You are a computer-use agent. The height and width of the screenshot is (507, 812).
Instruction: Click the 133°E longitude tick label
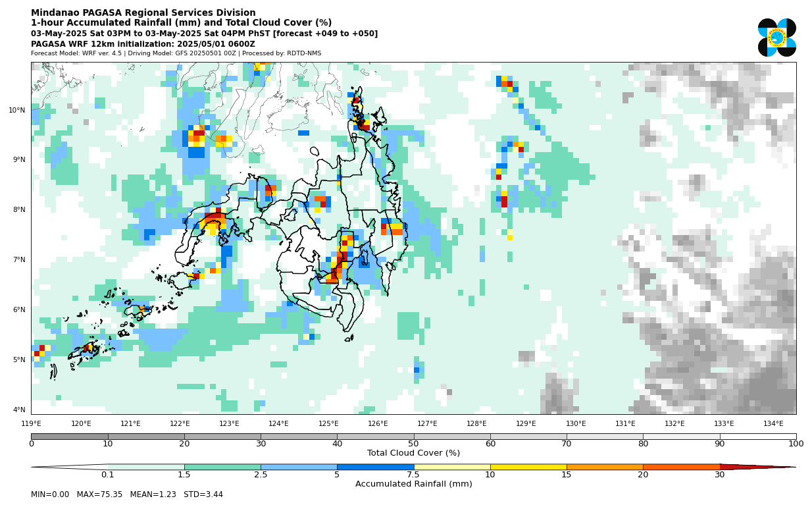(x=724, y=424)
